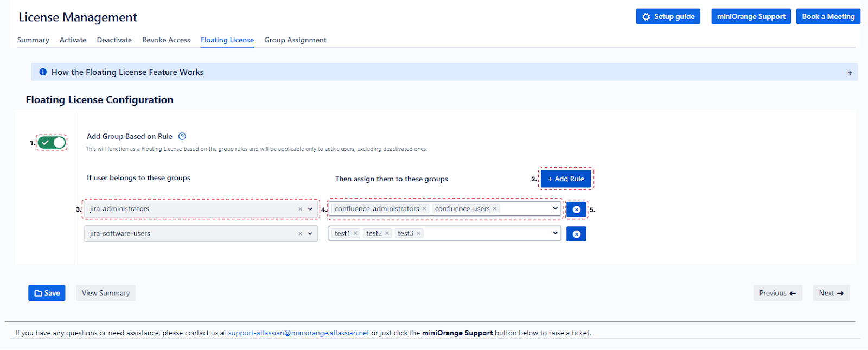Select the Floating License tab
This screenshot has height=350, width=868.
[x=227, y=40]
